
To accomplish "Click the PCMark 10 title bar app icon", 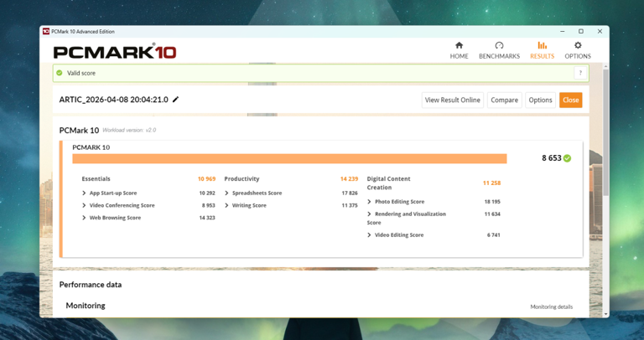I will (x=46, y=32).
